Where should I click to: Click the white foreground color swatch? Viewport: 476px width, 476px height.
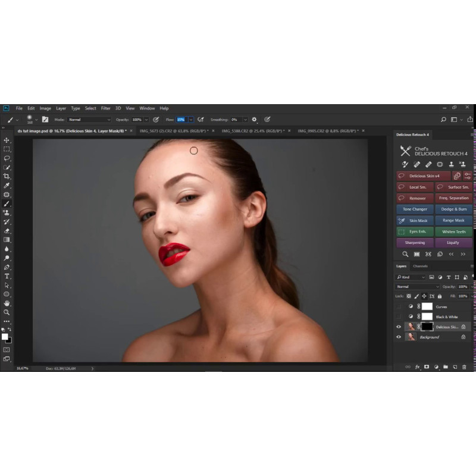[x=5, y=337]
